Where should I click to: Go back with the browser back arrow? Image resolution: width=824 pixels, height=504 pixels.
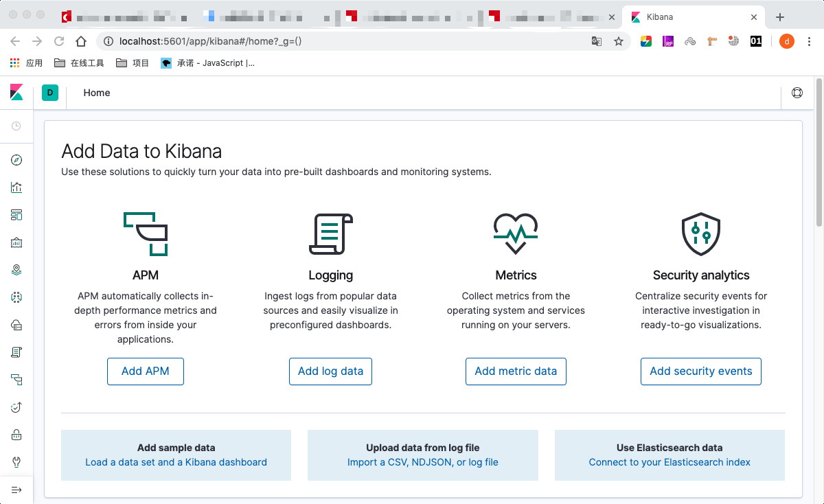[15, 41]
